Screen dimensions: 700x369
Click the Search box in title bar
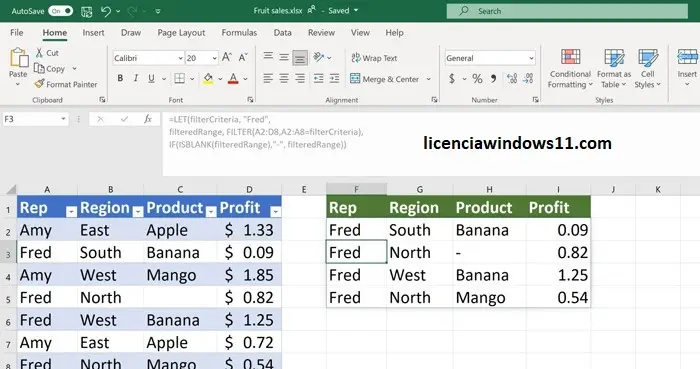click(x=567, y=11)
